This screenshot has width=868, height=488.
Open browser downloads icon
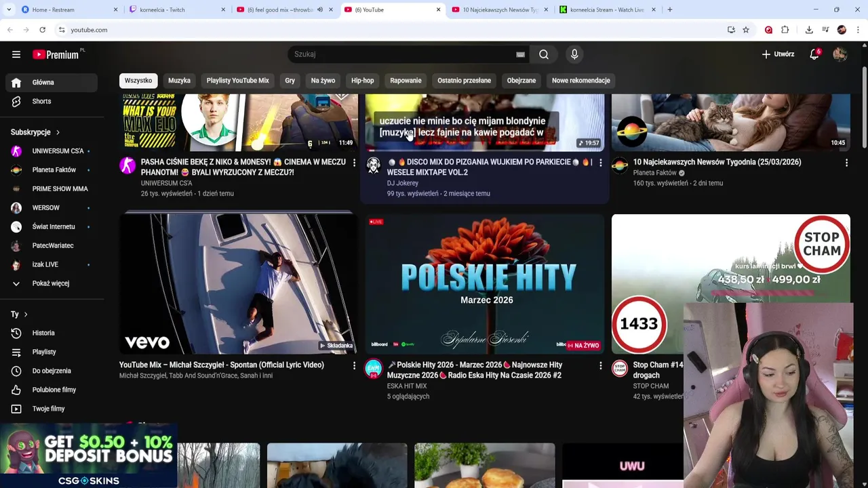coord(809,30)
